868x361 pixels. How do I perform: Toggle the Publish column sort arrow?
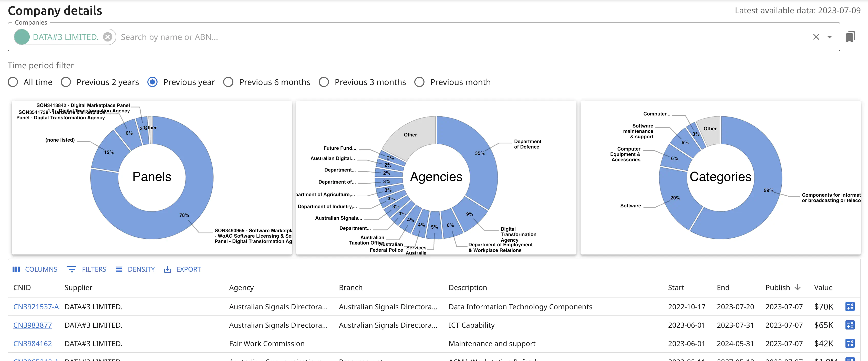(797, 287)
